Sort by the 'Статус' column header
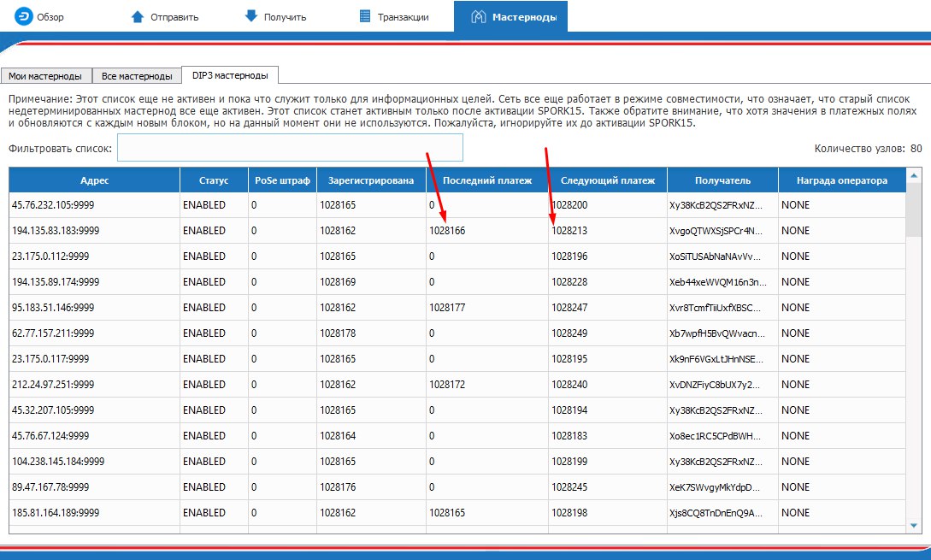Viewport: 931px width, 560px height. click(x=214, y=180)
